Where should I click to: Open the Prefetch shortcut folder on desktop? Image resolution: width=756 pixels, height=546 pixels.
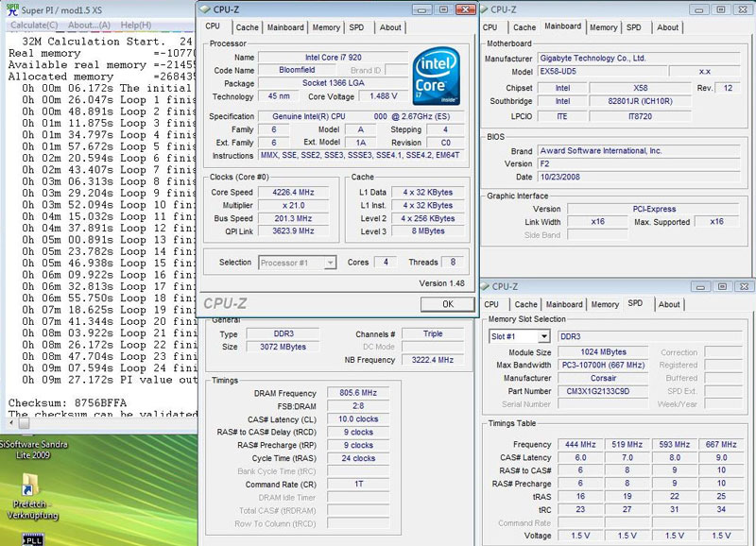click(x=28, y=483)
